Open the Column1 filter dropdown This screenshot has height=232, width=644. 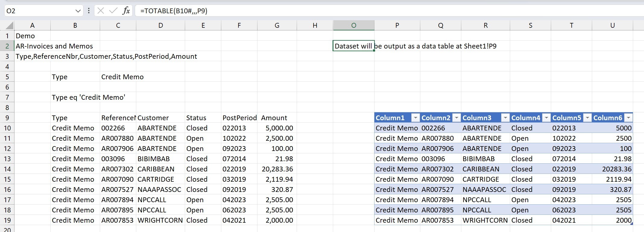coord(415,118)
